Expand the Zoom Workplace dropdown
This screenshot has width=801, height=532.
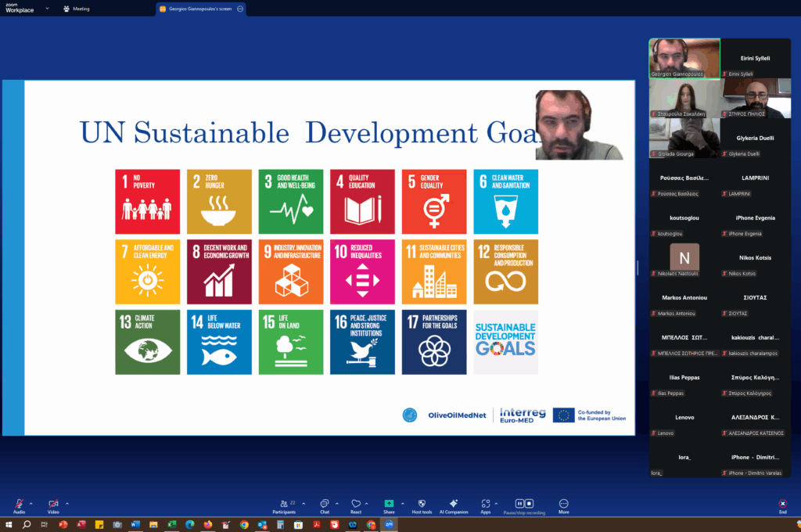tap(48, 9)
